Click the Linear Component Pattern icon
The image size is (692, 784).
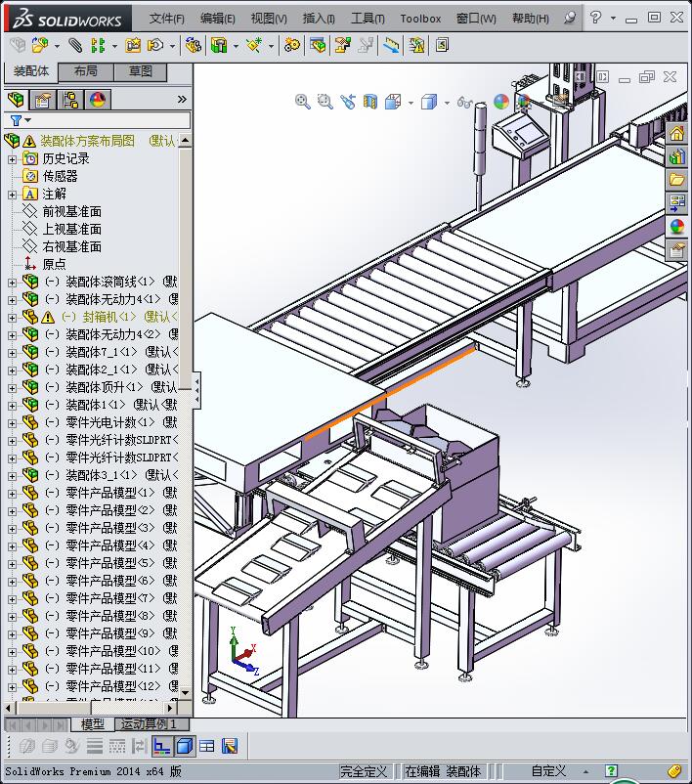coord(98,46)
